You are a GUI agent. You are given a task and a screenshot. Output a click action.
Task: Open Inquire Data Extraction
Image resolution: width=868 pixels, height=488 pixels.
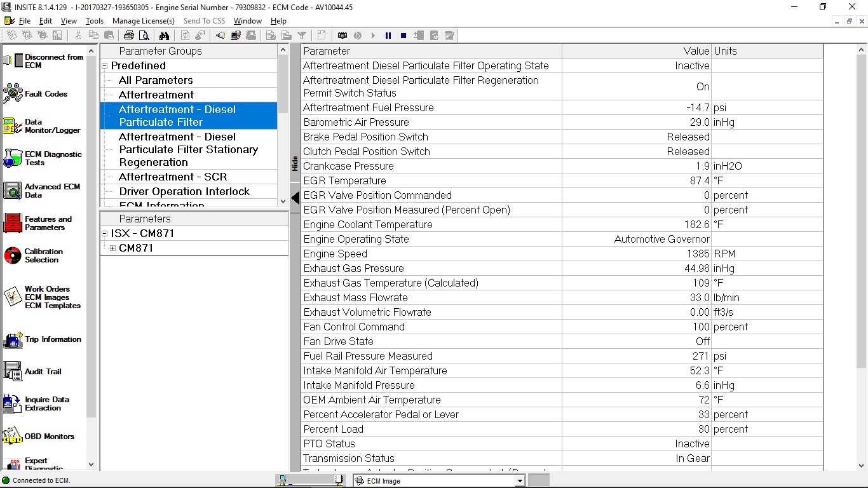[x=36, y=403]
